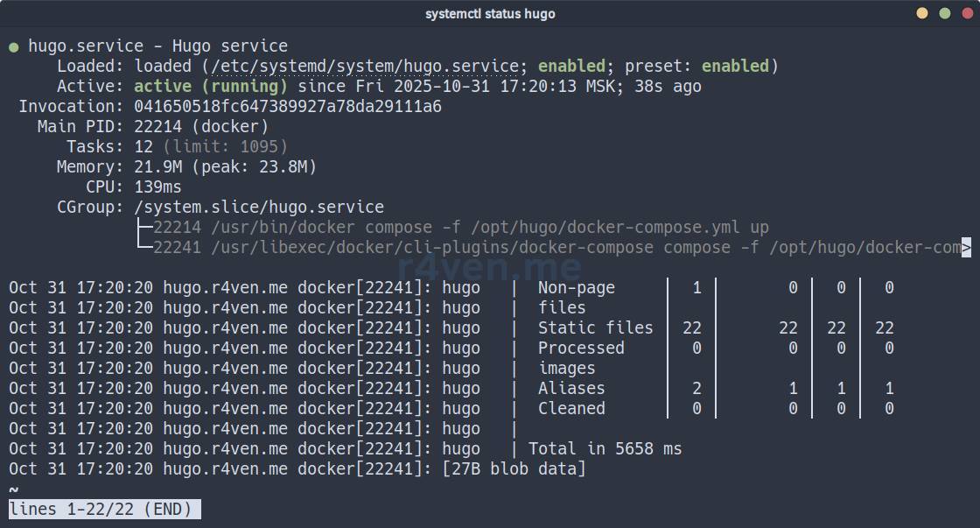Click the "Aliases" log row label
This screenshot has height=528, width=980.
point(570,388)
